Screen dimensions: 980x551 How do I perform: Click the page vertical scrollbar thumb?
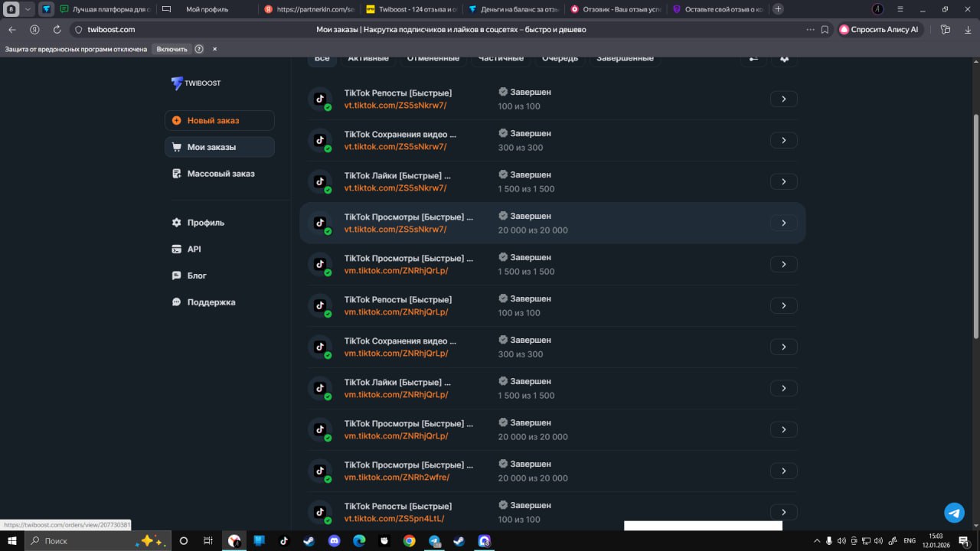pyautogui.click(x=975, y=226)
